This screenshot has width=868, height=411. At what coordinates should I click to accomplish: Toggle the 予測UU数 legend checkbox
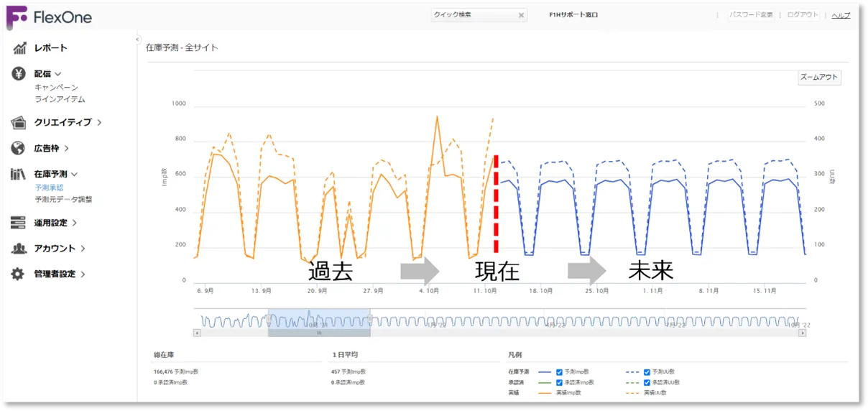coord(648,372)
